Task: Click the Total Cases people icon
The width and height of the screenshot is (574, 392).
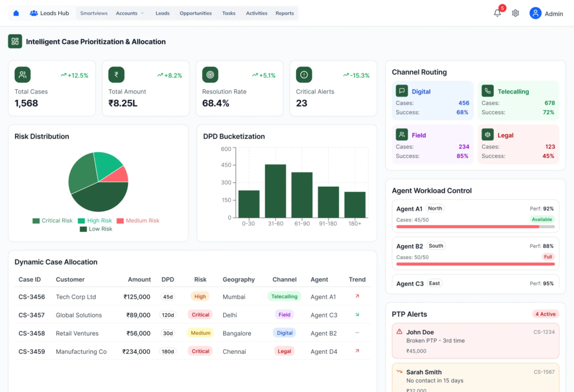Action: click(x=22, y=75)
